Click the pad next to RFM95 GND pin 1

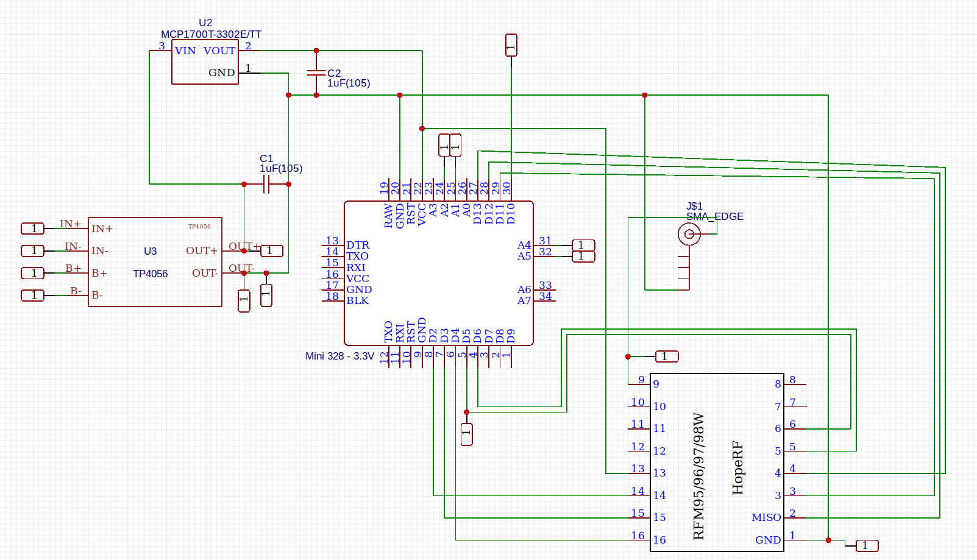point(867,545)
